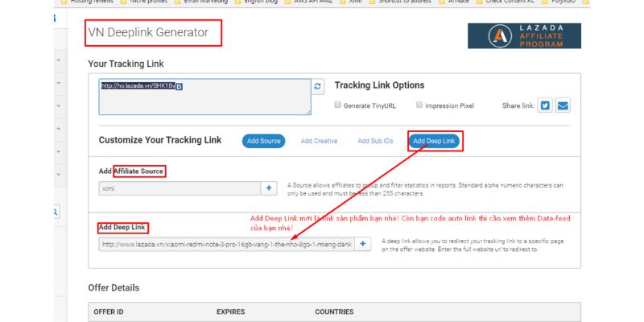Share link via email envelope icon
Image resolution: width=644 pixels, height=322 pixels.
(563, 105)
